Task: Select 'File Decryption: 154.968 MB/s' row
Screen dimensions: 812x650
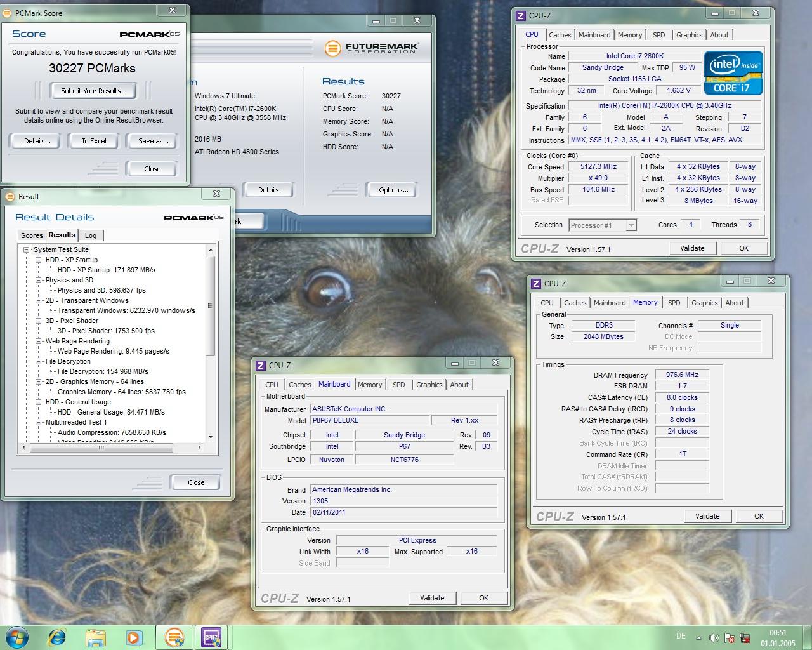Action: 103,371
